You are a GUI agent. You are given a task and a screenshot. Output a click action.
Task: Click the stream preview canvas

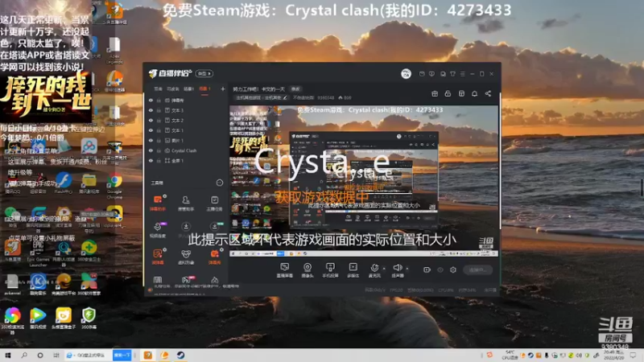(x=364, y=180)
